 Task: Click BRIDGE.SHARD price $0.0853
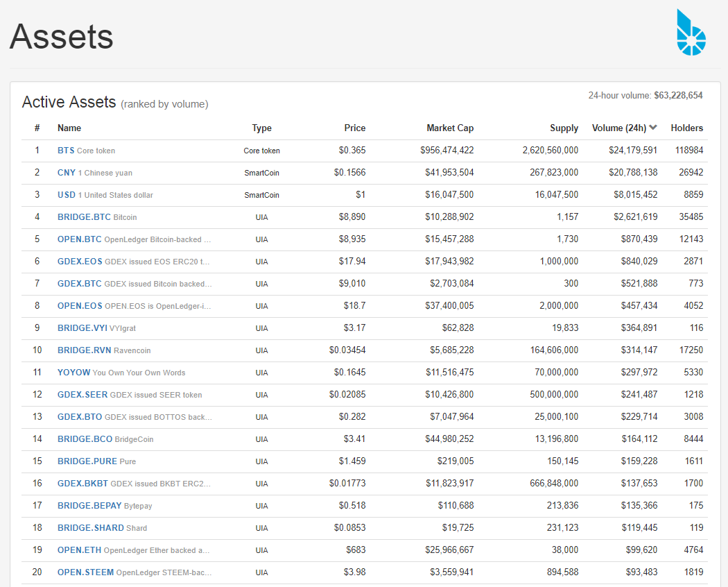tap(349, 528)
